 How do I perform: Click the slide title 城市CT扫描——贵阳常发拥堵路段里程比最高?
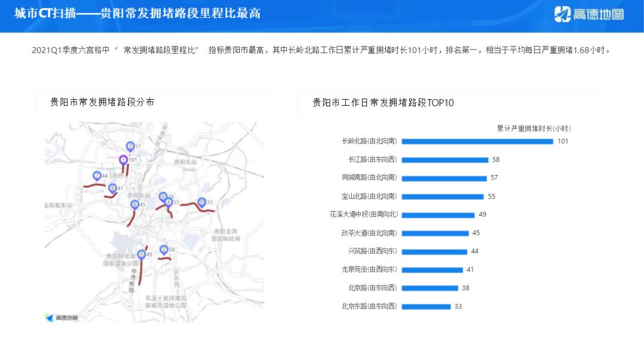pyautogui.click(x=138, y=14)
